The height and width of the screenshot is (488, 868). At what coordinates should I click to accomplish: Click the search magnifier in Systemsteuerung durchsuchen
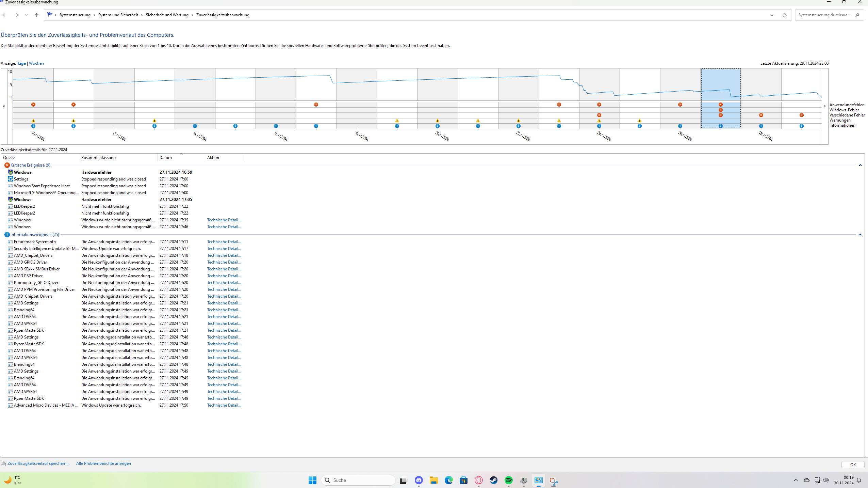pos(858,15)
